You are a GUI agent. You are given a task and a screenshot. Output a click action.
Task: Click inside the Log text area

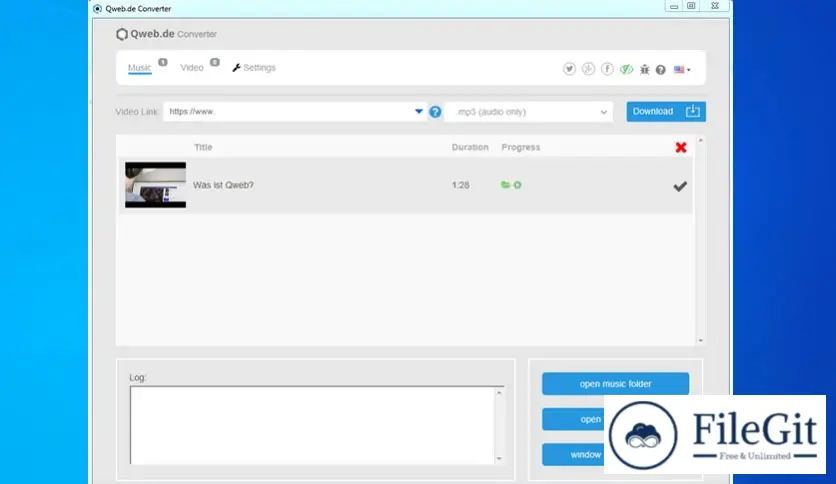coord(312,425)
